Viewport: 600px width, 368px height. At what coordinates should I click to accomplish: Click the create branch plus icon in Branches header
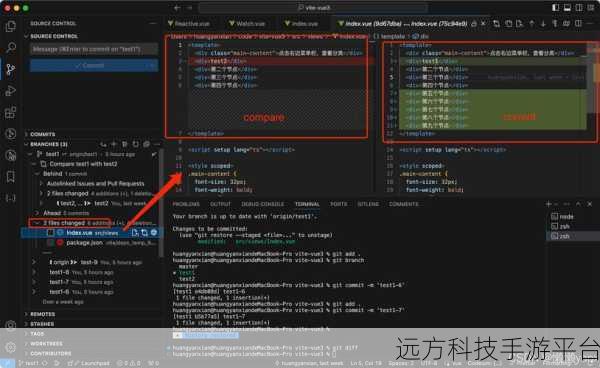click(114, 144)
